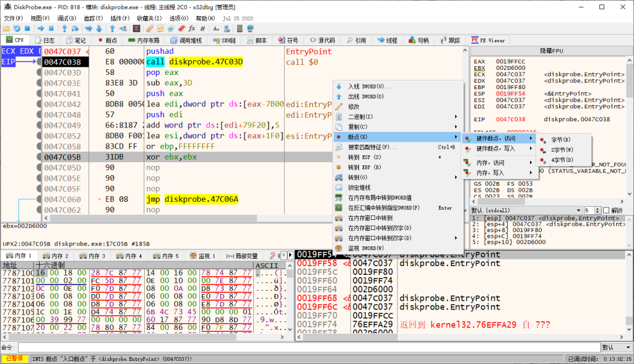Viewport: 634px width, 364px height.
Task: Open the 默认 dropdown beside command bar
Action: pyautogui.click(x=617, y=347)
